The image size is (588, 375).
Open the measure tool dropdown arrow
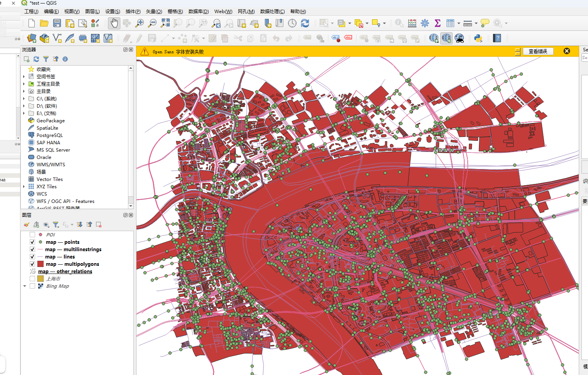[476, 24]
